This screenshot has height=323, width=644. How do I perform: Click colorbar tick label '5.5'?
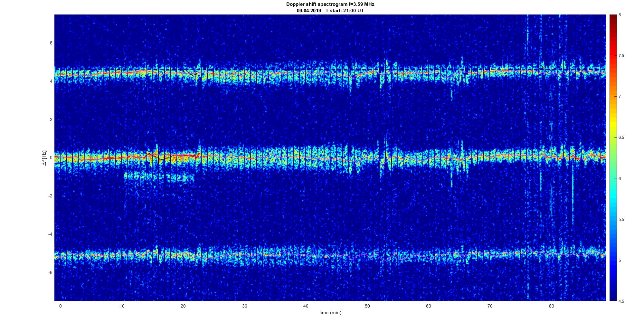[621, 219]
